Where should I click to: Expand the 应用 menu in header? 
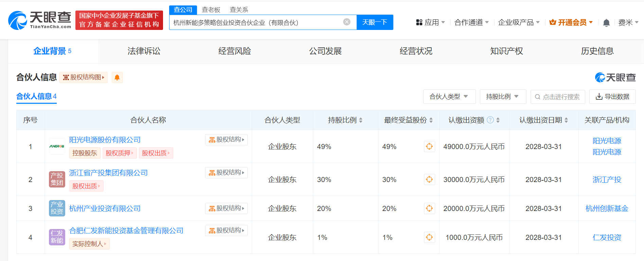tap(430, 22)
